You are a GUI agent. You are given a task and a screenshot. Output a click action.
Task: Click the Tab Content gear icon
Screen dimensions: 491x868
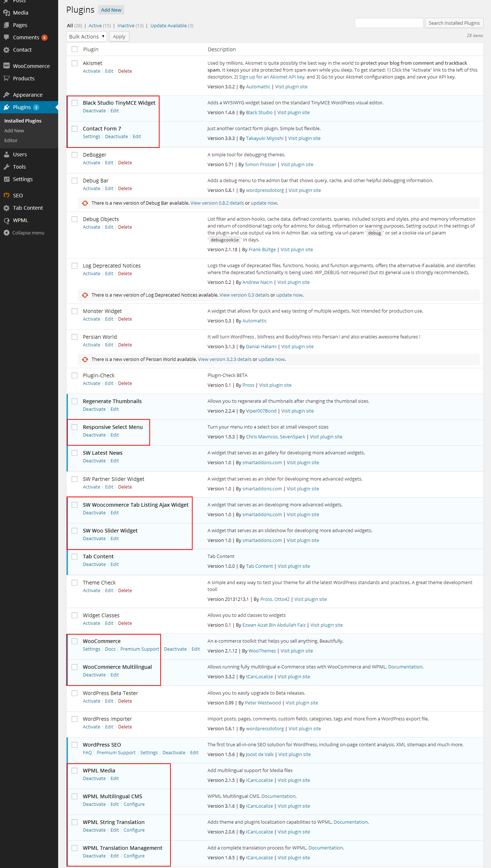(x=7, y=208)
